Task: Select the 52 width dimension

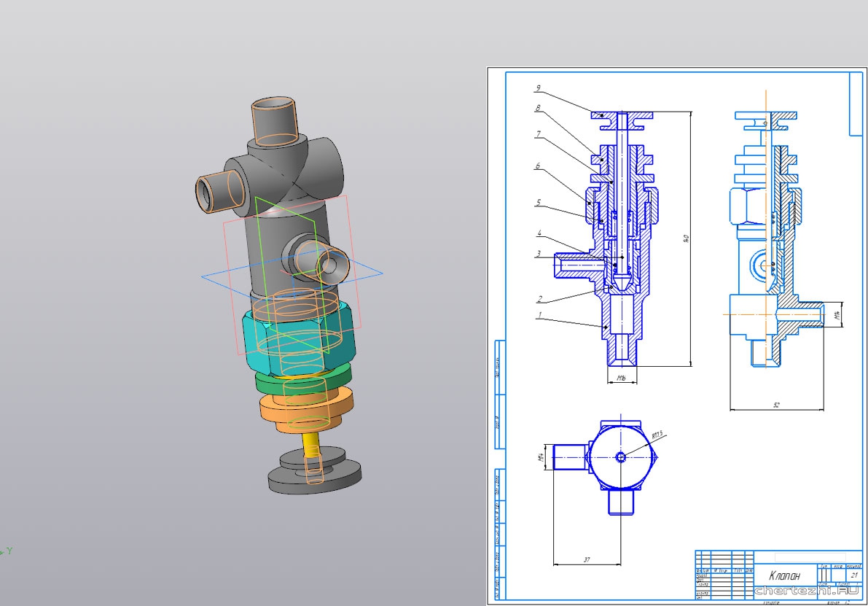Action: (x=777, y=405)
